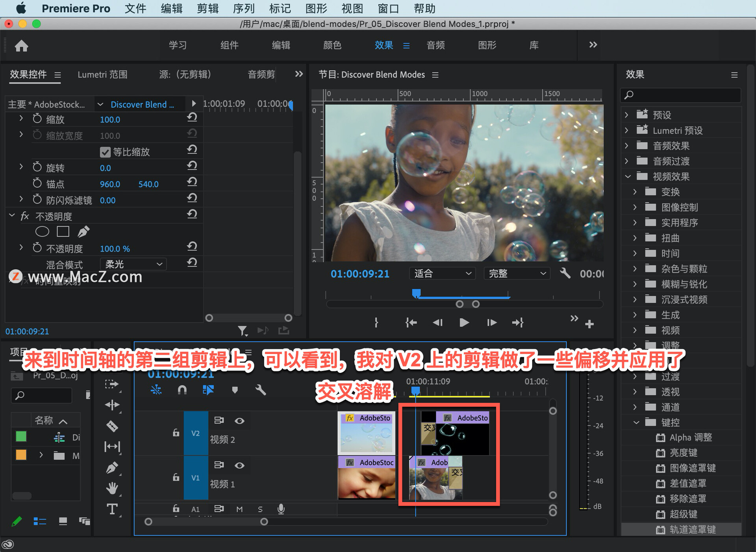This screenshot has width=756, height=552.
Task: Open program monitor wrench settings
Action: pyautogui.click(x=565, y=273)
